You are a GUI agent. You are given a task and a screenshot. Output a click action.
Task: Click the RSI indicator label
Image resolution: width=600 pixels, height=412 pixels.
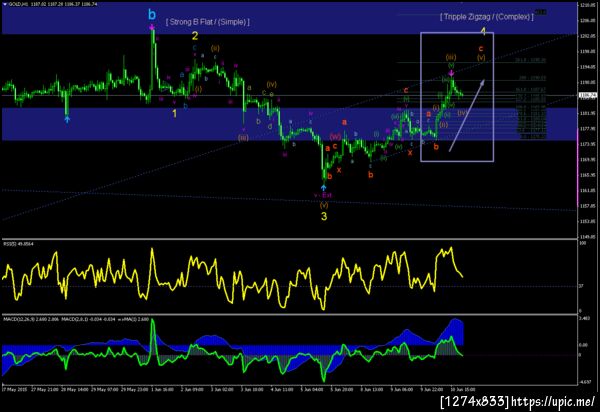(x=18, y=244)
